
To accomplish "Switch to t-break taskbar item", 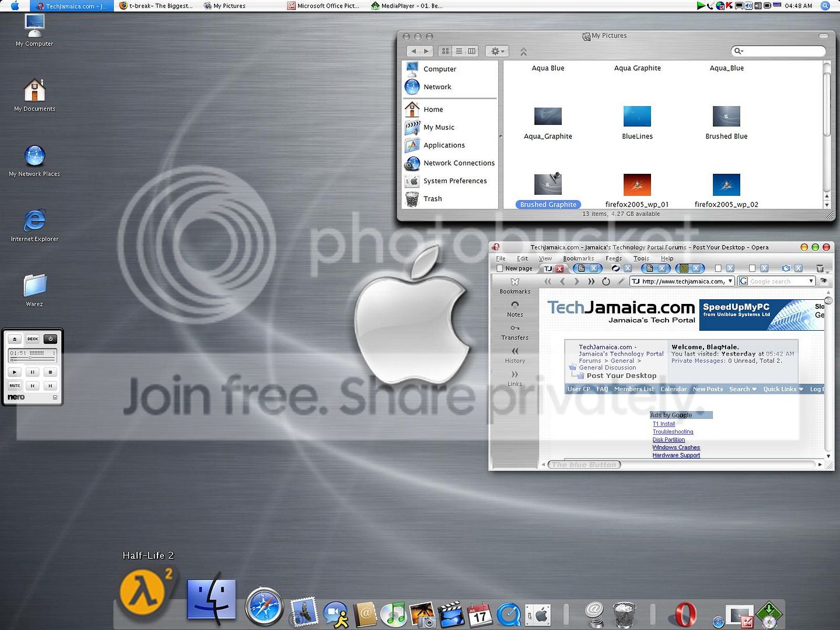I will 156,6.
